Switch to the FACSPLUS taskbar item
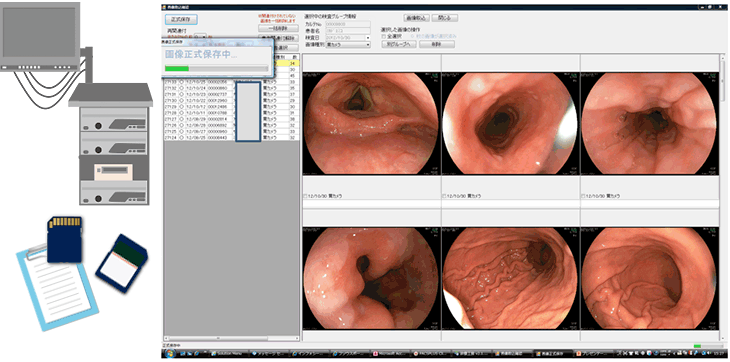 (431, 354)
